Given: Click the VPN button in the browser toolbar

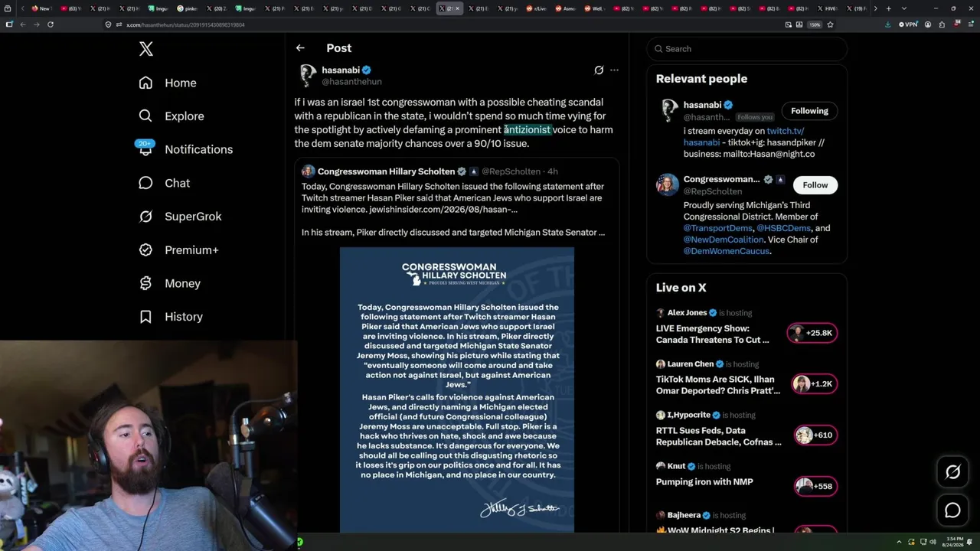Looking at the screenshot, I should pos(909,24).
